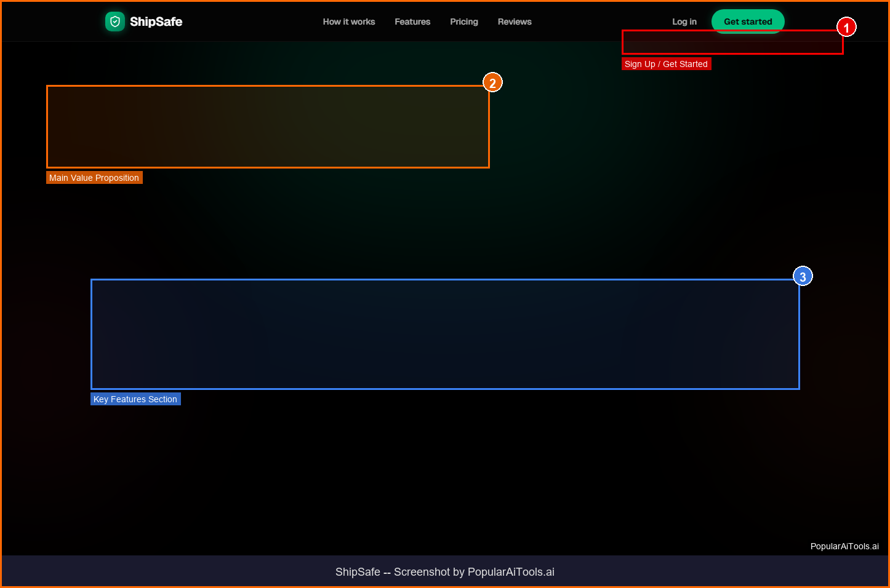Click the orange circle marker numbered 2
The width and height of the screenshot is (890, 588).
(492, 82)
